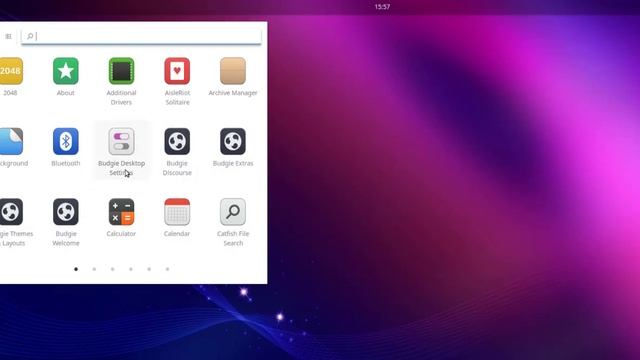Viewport: 640px width, 360px height.
Task: Click the application search field
Action: point(141,36)
